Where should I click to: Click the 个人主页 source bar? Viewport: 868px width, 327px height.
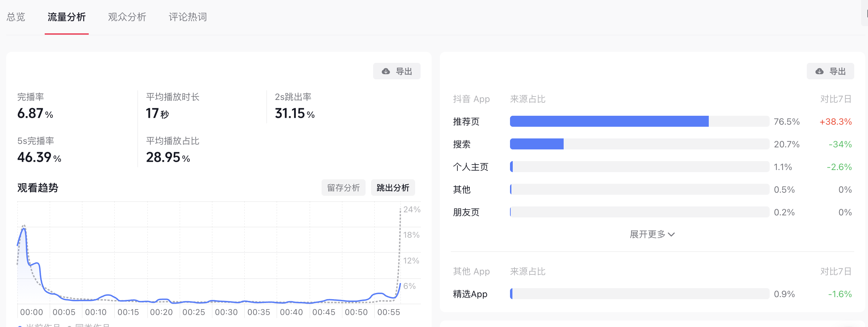[x=640, y=167]
